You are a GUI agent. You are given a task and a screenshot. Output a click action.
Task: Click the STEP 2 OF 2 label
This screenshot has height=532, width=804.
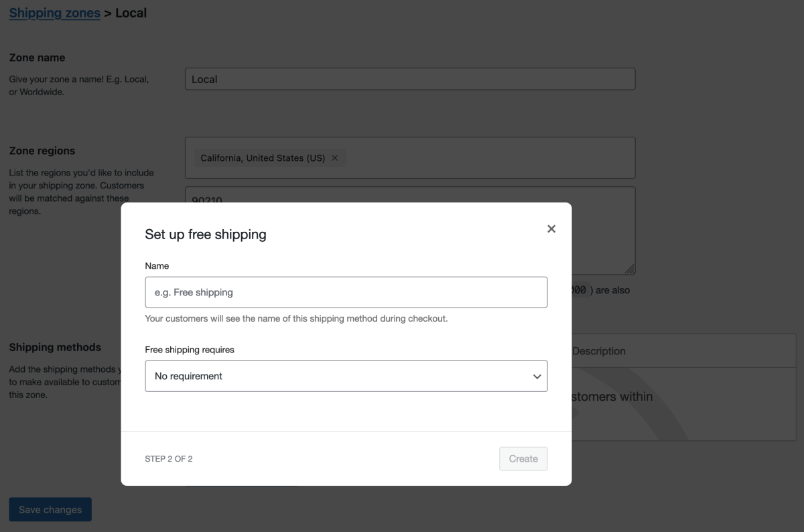point(168,458)
